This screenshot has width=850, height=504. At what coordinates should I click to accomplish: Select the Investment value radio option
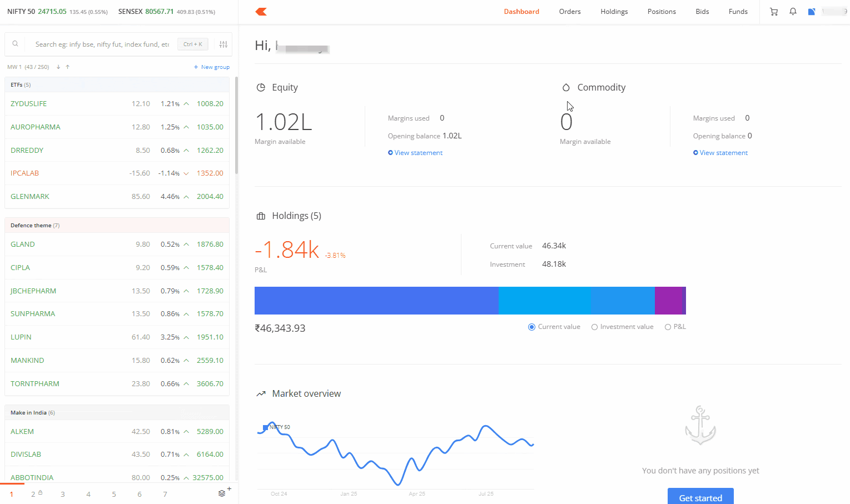click(x=594, y=327)
